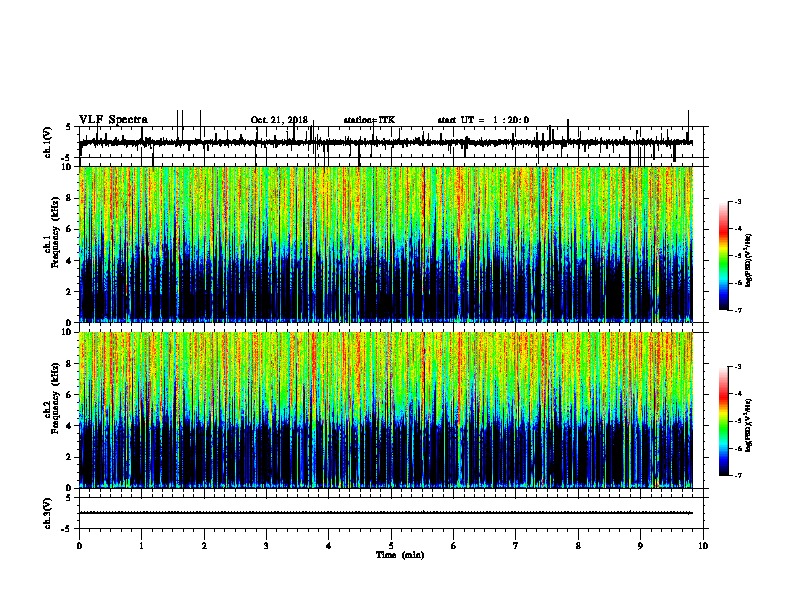Click time axis tick label "8"
Image resolution: width=792 pixels, height=612 pixels.
point(578,546)
